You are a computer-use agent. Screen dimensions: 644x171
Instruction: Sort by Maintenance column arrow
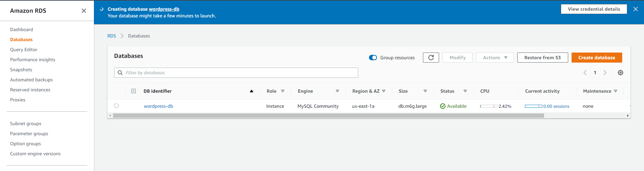click(x=615, y=91)
